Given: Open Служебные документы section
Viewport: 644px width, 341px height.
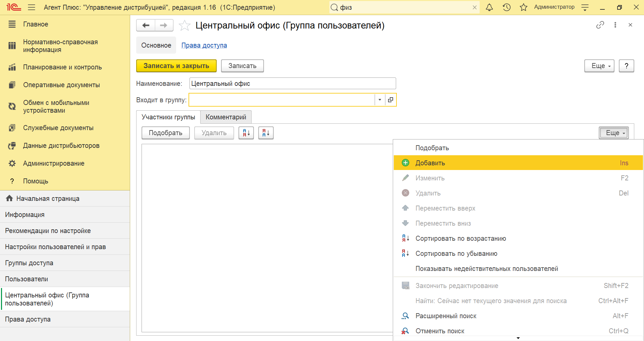Looking at the screenshot, I should [65, 128].
